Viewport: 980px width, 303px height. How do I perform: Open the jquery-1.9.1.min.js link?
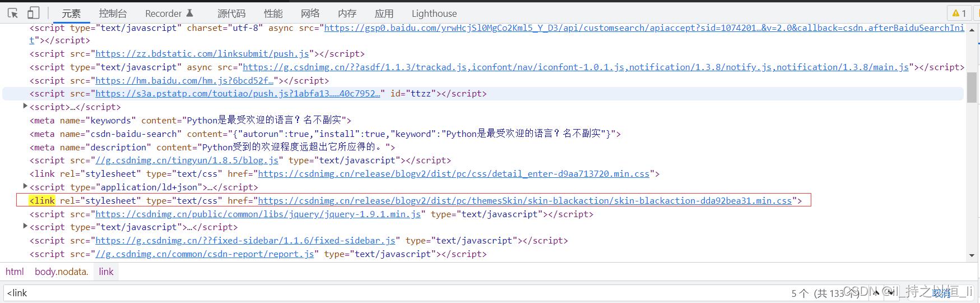[x=258, y=214]
